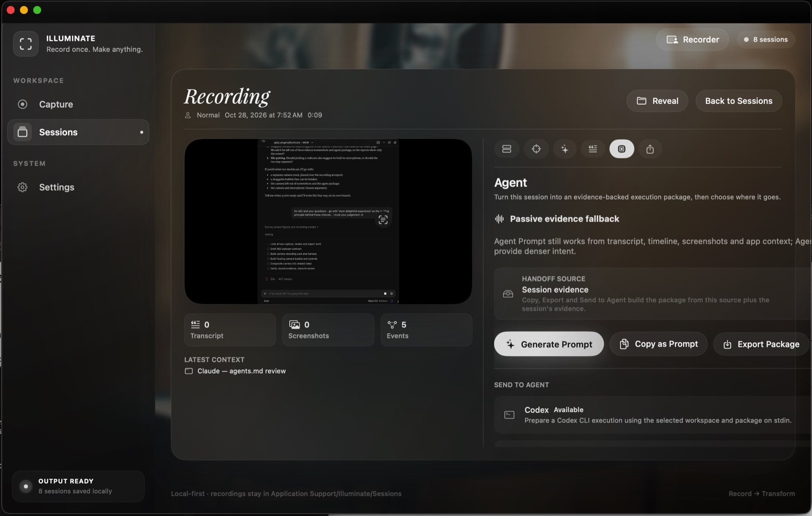
Task: Click Back to Sessions button
Action: click(738, 101)
